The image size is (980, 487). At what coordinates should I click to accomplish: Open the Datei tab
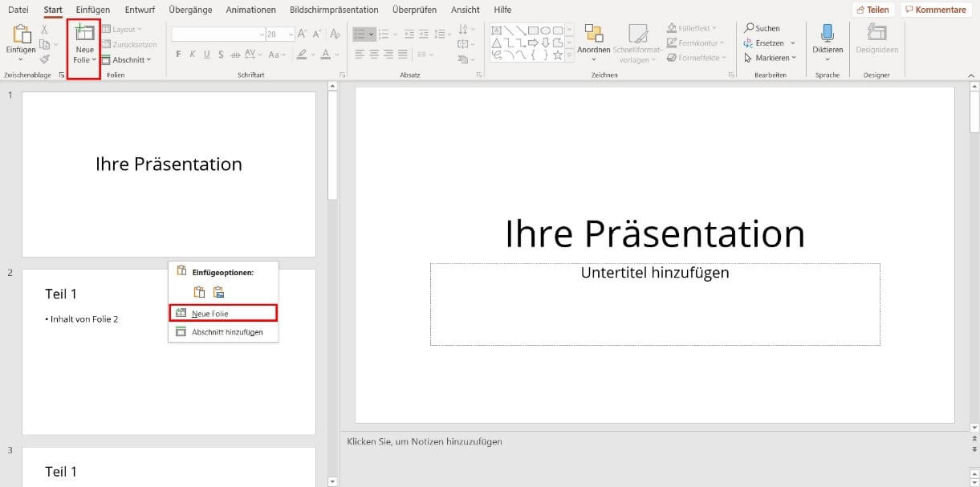point(18,10)
